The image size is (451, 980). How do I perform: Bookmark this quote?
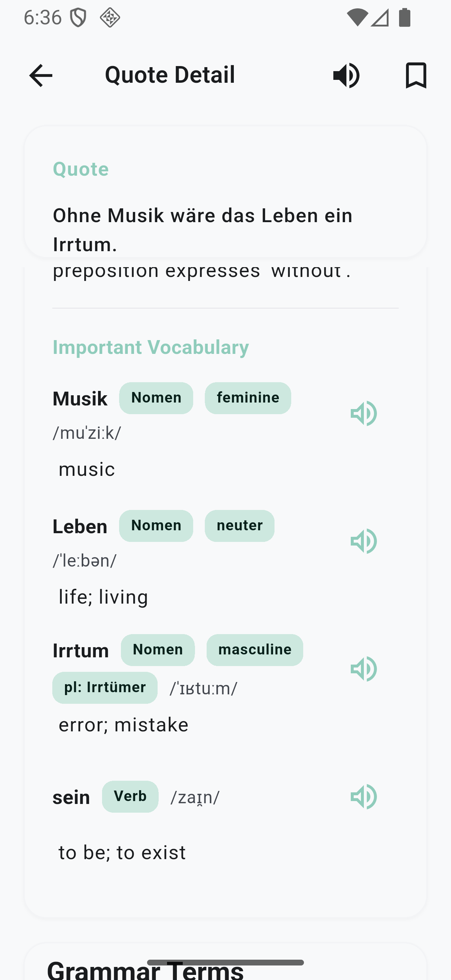pos(416,75)
